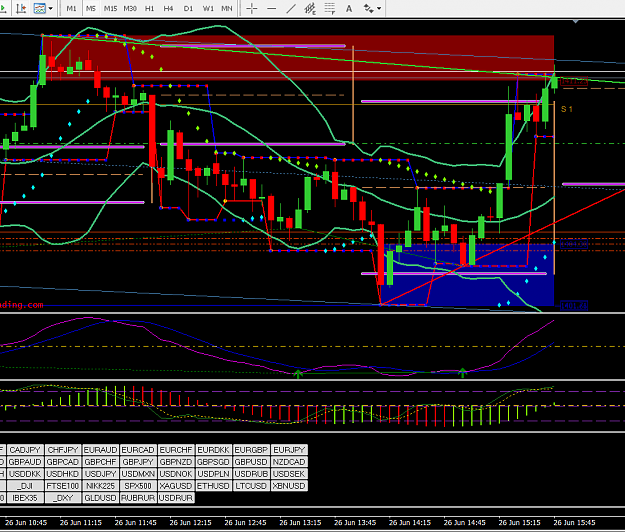Switch to MN monthly timeframe
Viewport: 625px width, 532px height.
pyautogui.click(x=227, y=8)
